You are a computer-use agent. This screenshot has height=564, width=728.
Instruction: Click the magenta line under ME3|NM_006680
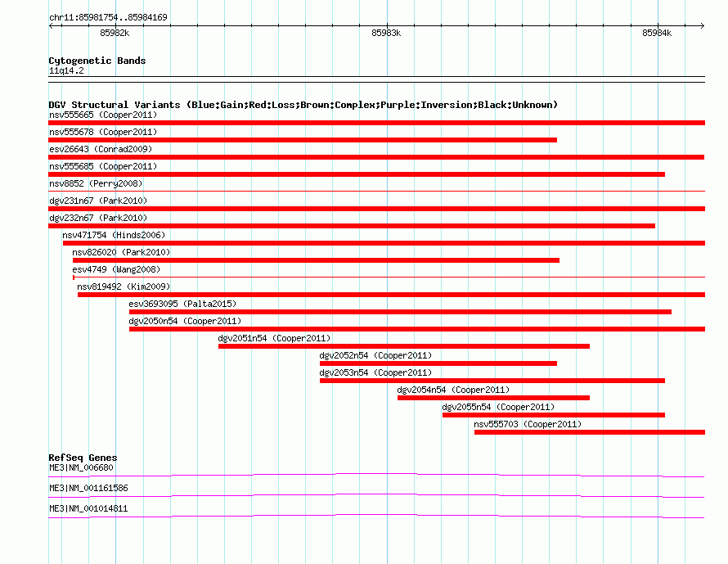(x=376, y=476)
